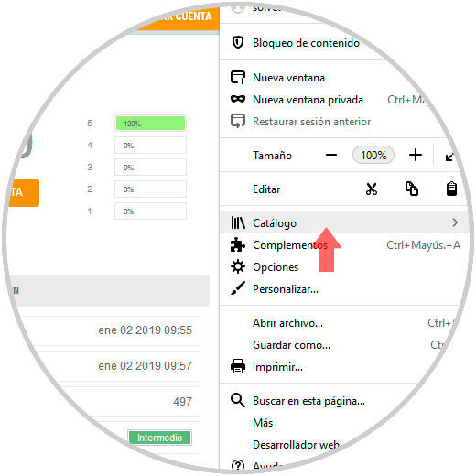Click the Bloqueo de contenido shield icon
Image resolution: width=476 pixels, height=476 pixels.
pos(238,42)
